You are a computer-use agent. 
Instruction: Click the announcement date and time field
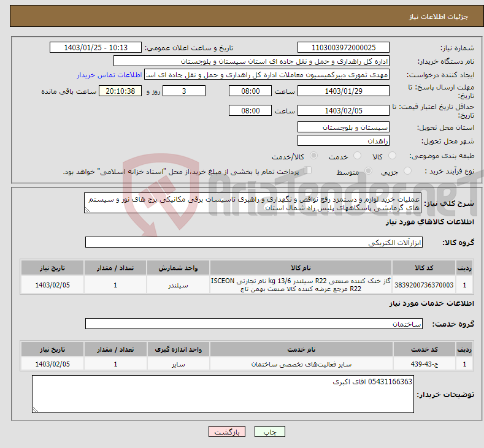pos(96,47)
